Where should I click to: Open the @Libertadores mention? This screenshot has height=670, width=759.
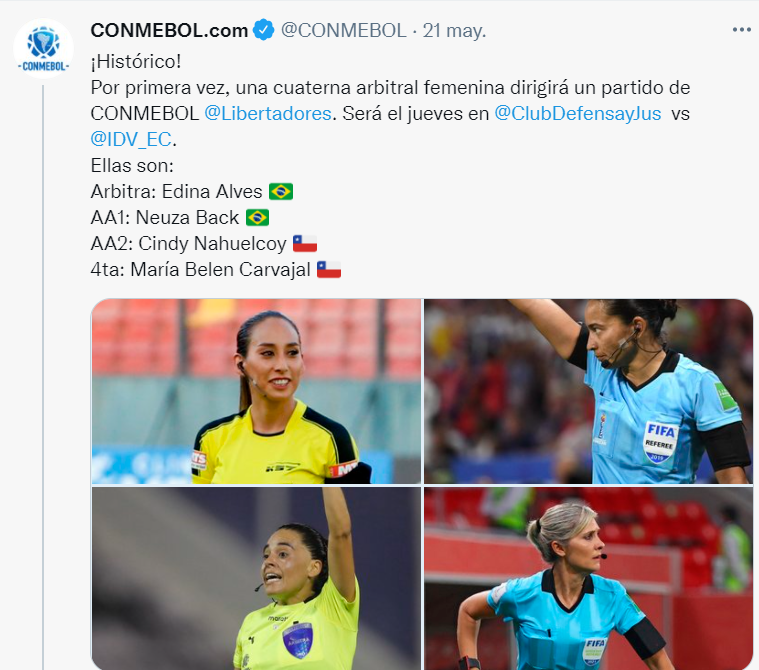point(268,114)
